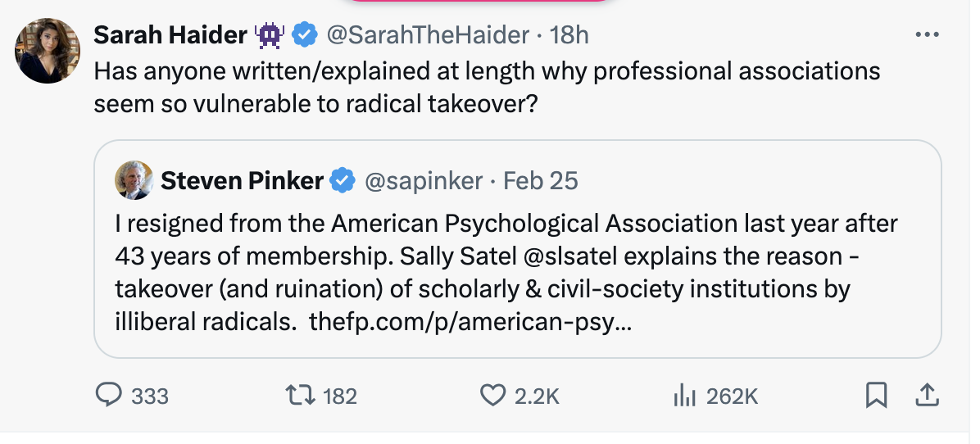980x444 pixels.
Task: Click Sarah Haider's blue verified badge
Action: point(306,35)
